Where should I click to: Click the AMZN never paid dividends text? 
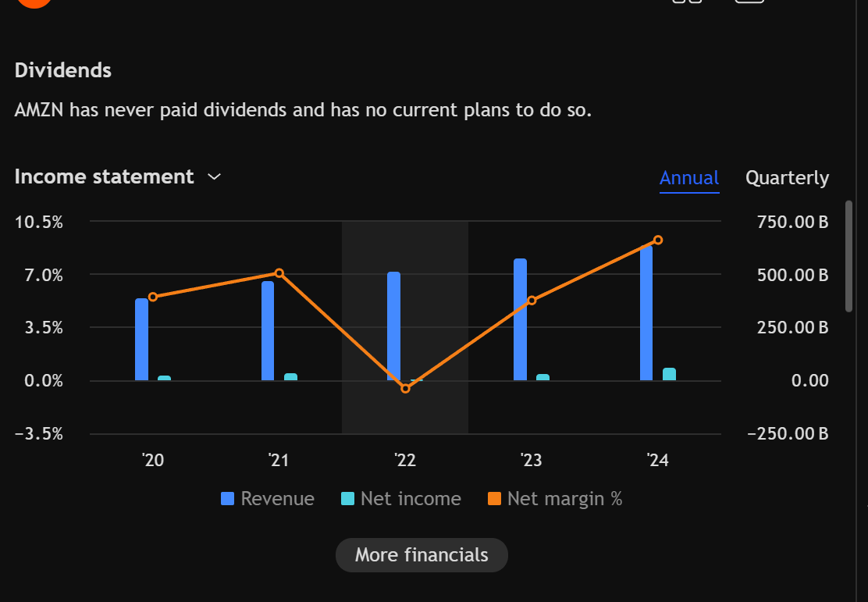click(x=303, y=110)
